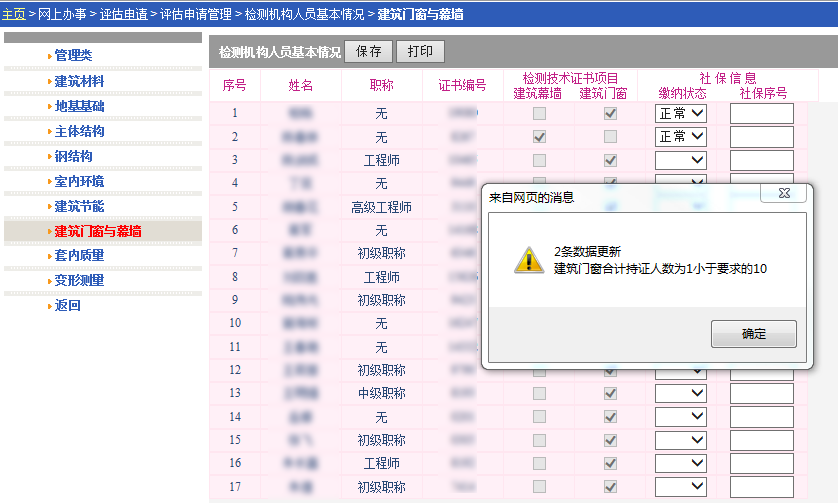This screenshot has width=838, height=503.
Task: Toggle 建筑幕墙 checkbox in row 1
Action: (x=540, y=114)
